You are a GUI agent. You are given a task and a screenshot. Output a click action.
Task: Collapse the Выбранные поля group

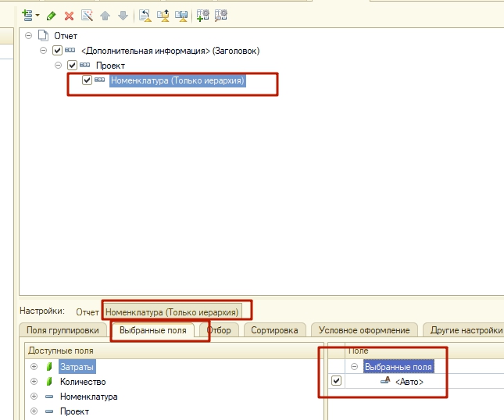(354, 367)
